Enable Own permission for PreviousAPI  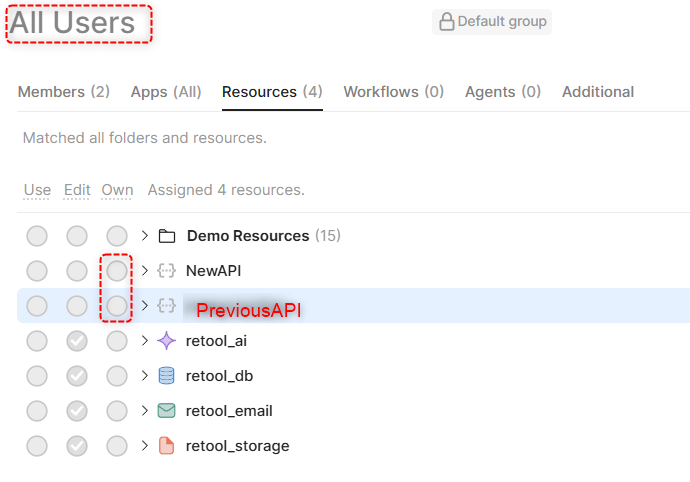(117, 306)
